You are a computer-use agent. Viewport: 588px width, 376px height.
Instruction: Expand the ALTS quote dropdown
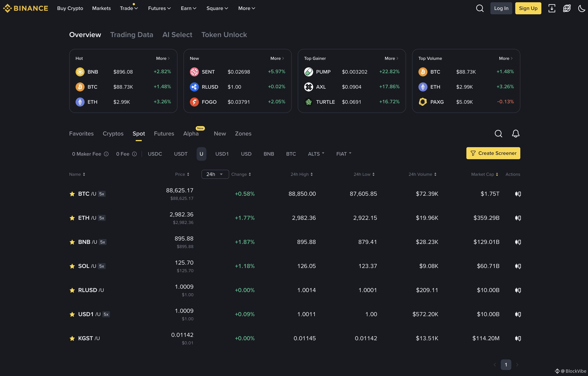coord(316,154)
